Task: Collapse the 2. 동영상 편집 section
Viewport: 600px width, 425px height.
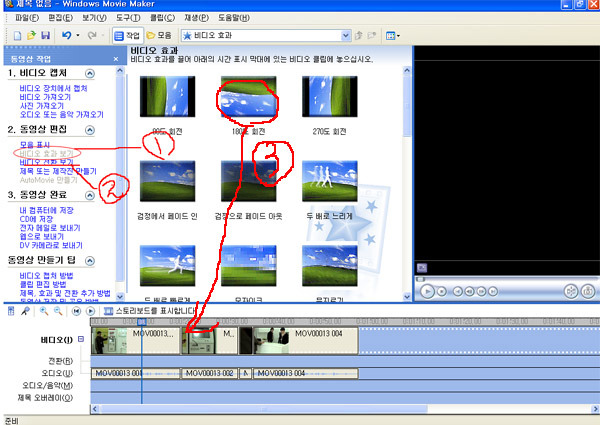Action: pos(90,130)
